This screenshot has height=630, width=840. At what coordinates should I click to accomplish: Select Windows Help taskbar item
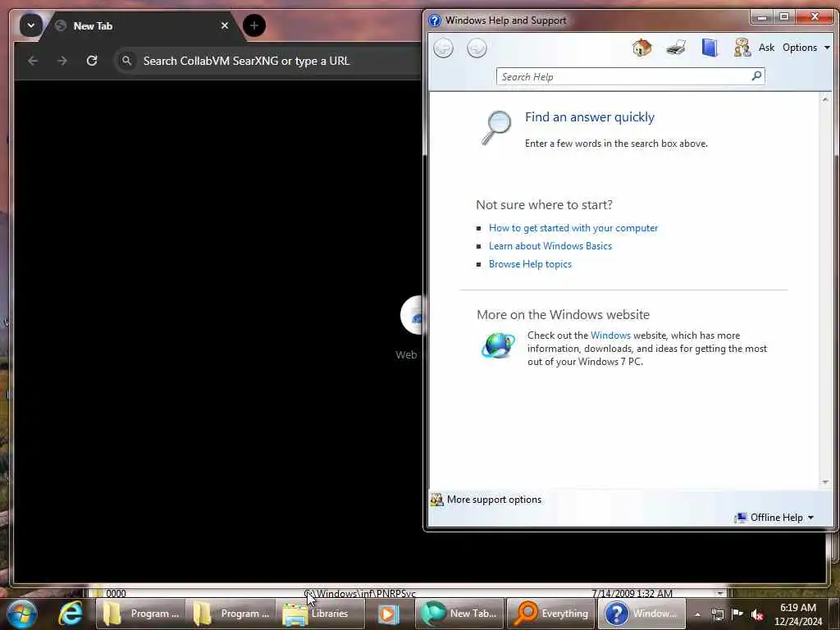point(641,614)
